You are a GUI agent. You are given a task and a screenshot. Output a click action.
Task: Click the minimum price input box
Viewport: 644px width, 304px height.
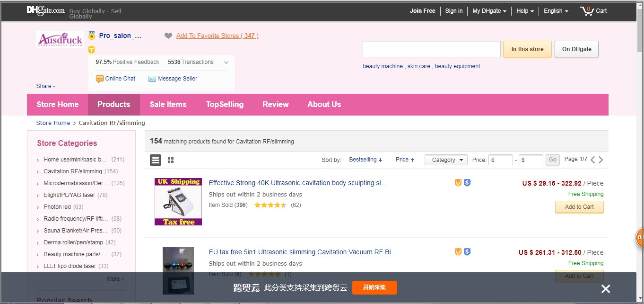coord(501,160)
